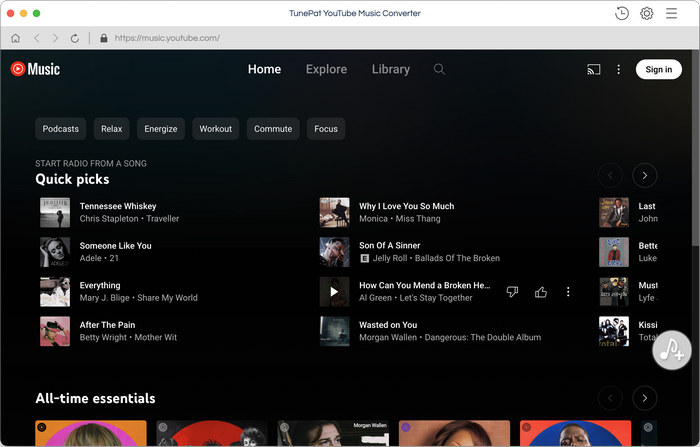The height and width of the screenshot is (447, 700).
Task: Click the floating add music button
Action: 672,350
